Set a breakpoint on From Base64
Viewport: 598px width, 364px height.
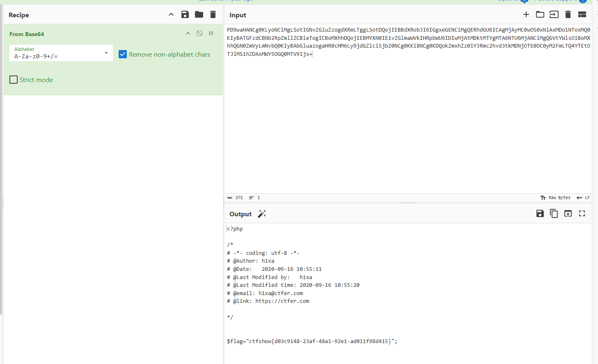[211, 34]
